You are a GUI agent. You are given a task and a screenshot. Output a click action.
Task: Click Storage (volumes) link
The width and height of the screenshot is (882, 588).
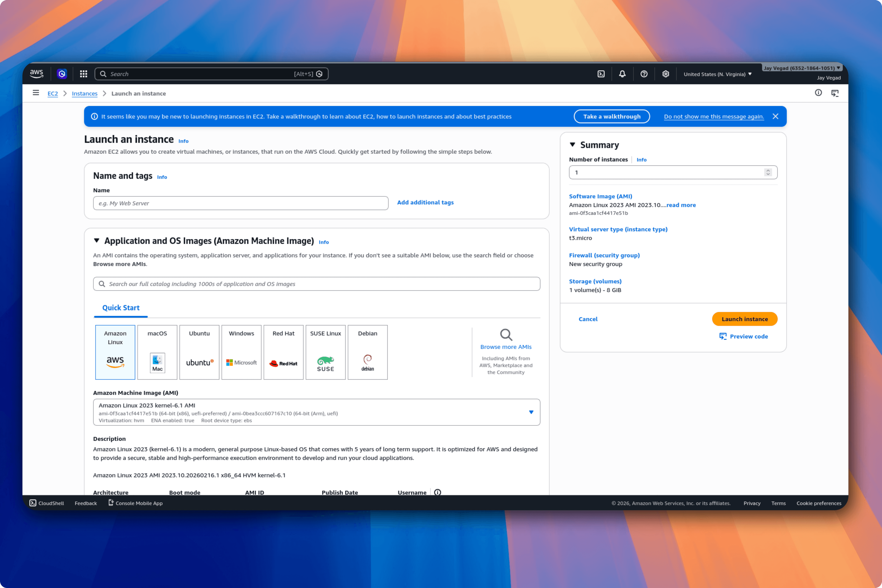point(595,282)
